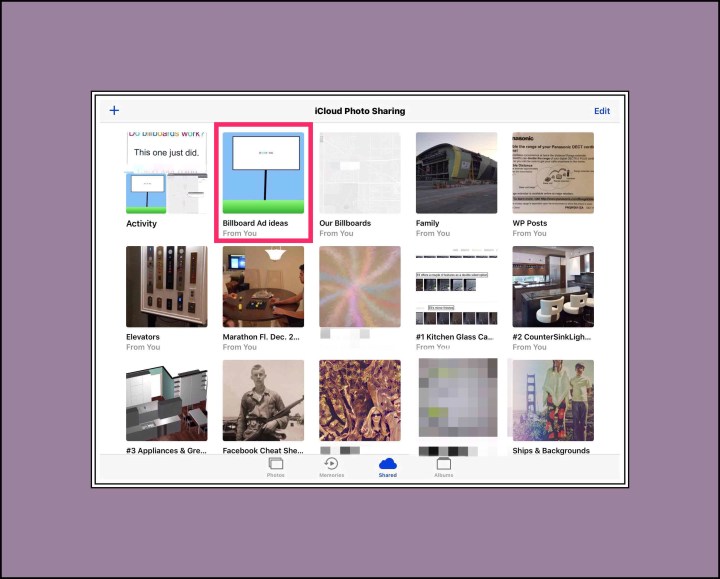The height and width of the screenshot is (579, 720).
Task: Open the #3 Appliances album
Action: coord(166,400)
